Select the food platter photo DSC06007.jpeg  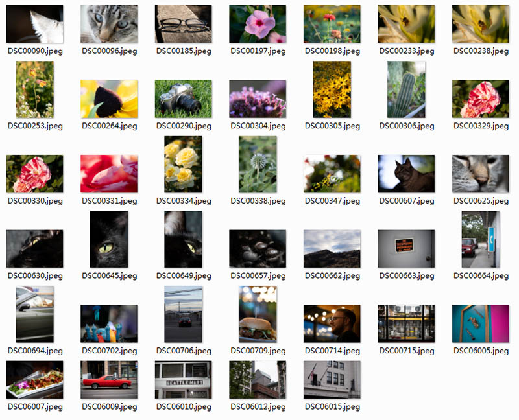(34, 380)
